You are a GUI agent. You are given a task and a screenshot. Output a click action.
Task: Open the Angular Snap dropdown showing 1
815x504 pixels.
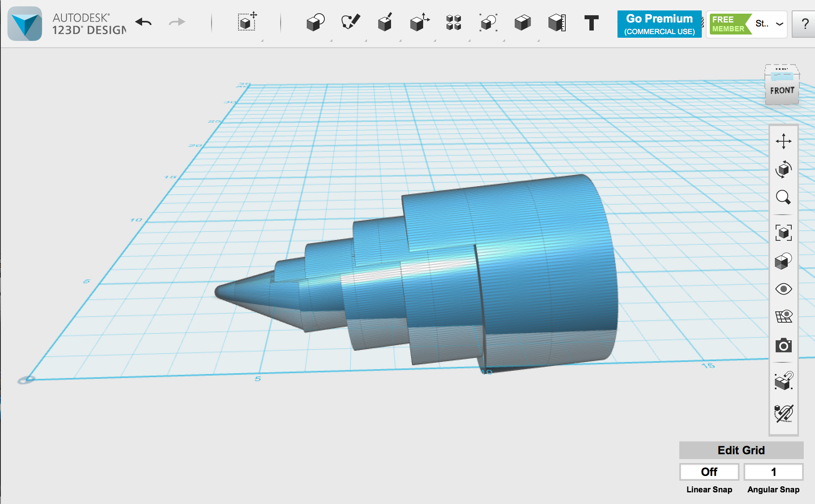[773, 472]
